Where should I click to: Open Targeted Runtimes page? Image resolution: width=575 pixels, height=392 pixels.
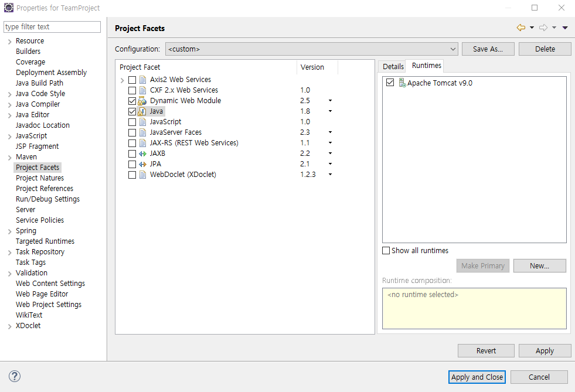point(45,241)
